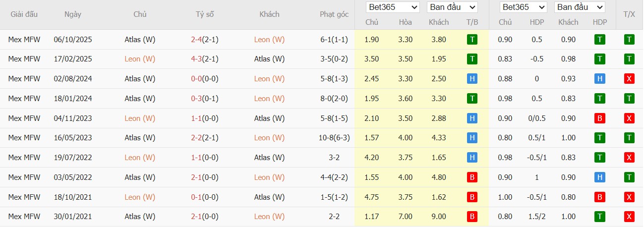This screenshot has height=227, width=644.
Task: Expand the first Ban đầu odds dropdown
Action: [x=452, y=7]
